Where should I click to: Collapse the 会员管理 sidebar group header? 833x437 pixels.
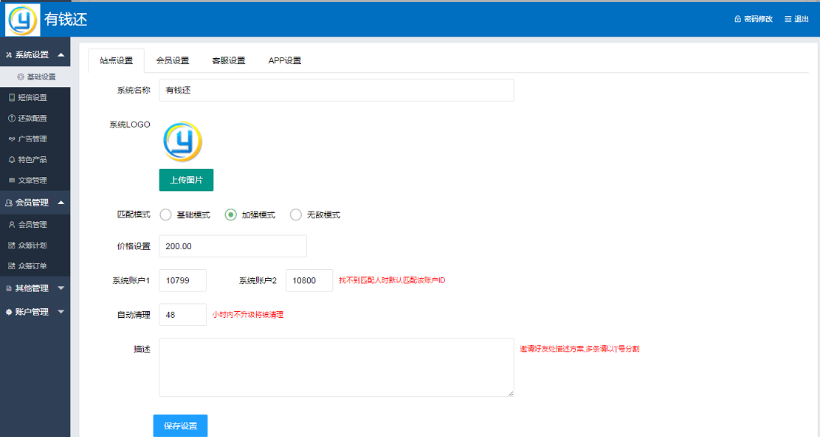tap(35, 203)
